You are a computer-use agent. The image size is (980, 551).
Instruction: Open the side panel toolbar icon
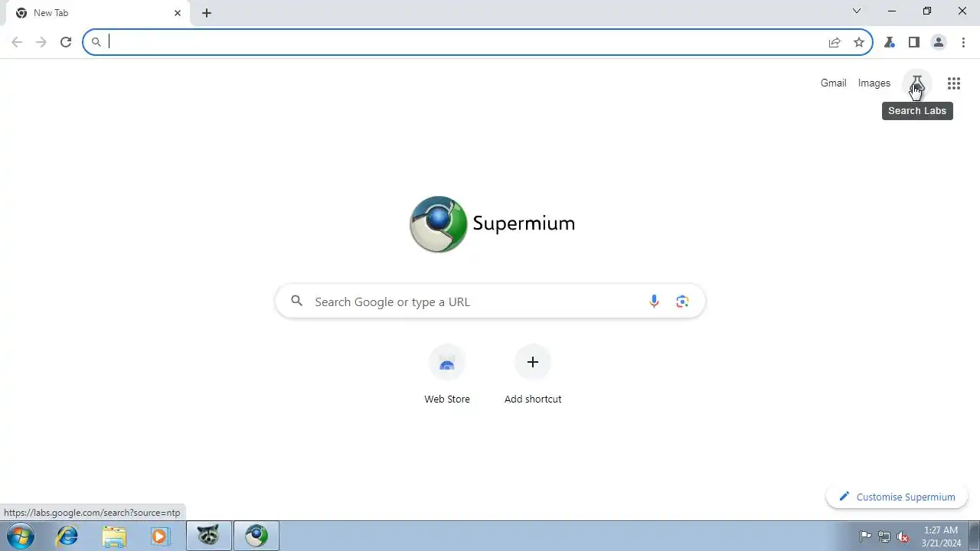[914, 42]
